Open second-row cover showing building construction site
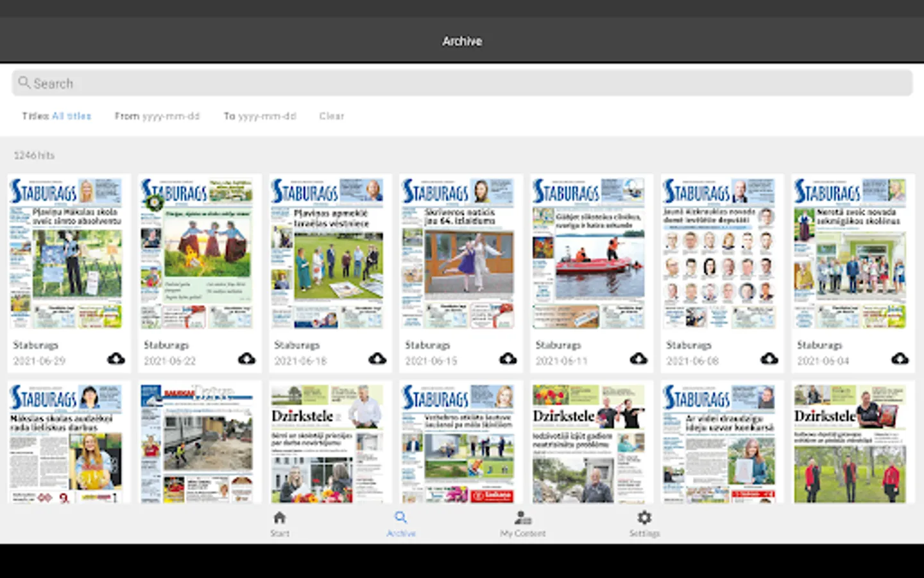924x578 pixels. click(x=196, y=443)
